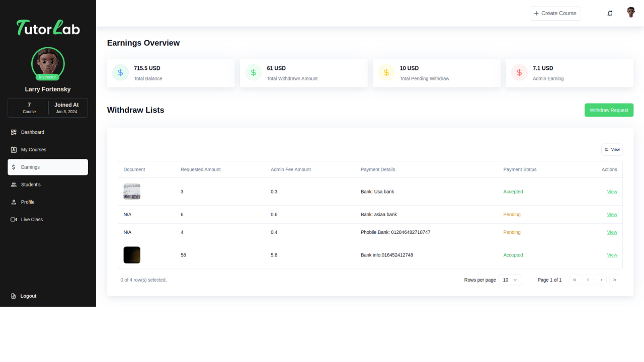The width and height of the screenshot is (644, 362).
Task: Click the Create Course button
Action: coord(555,13)
